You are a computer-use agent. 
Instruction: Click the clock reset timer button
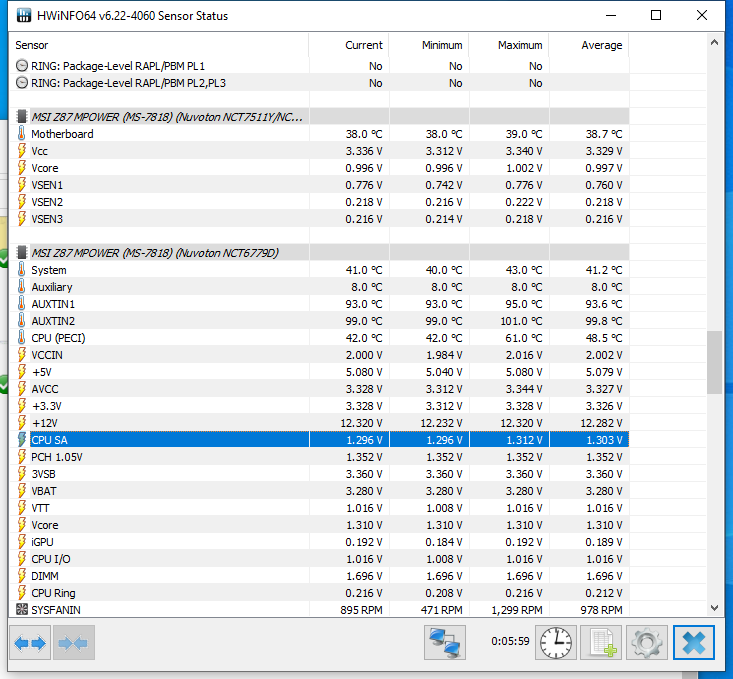point(556,643)
